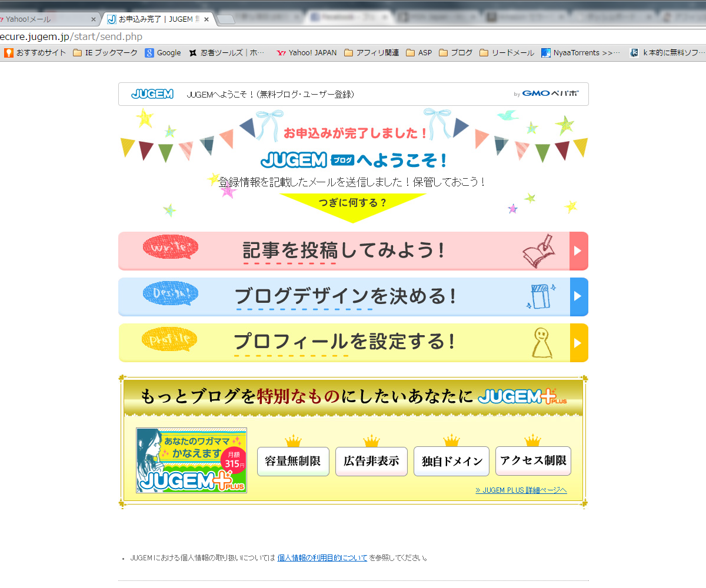Click the red arrow on post article banner
This screenshot has width=706, height=588.
coord(578,251)
